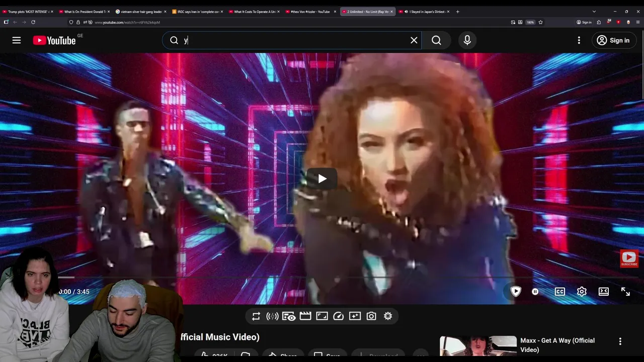Image resolution: width=644 pixels, height=362 pixels.
Task: Seek using the video progress bar
Action: point(322,277)
